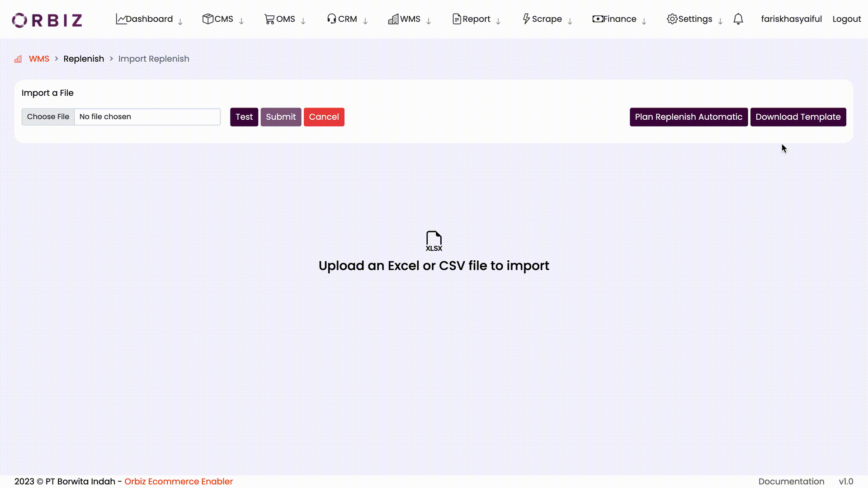Viewport: 868px width, 488px height.
Task: Click the Choose File input field
Action: [48, 116]
